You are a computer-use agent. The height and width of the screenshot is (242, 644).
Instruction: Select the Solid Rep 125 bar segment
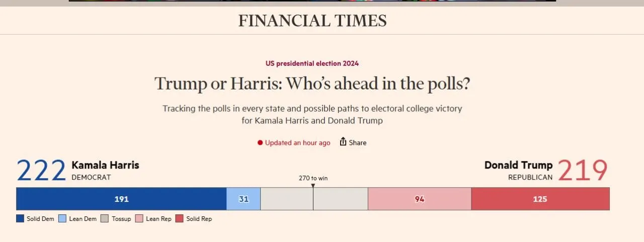(x=540, y=199)
